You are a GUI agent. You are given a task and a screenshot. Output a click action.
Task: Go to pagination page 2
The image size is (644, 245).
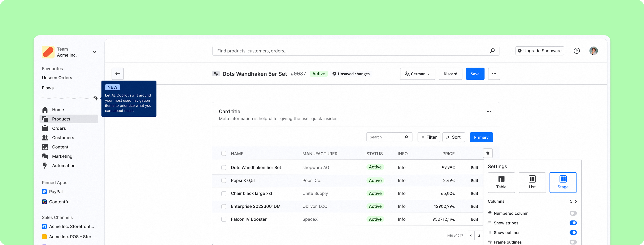[479, 236]
